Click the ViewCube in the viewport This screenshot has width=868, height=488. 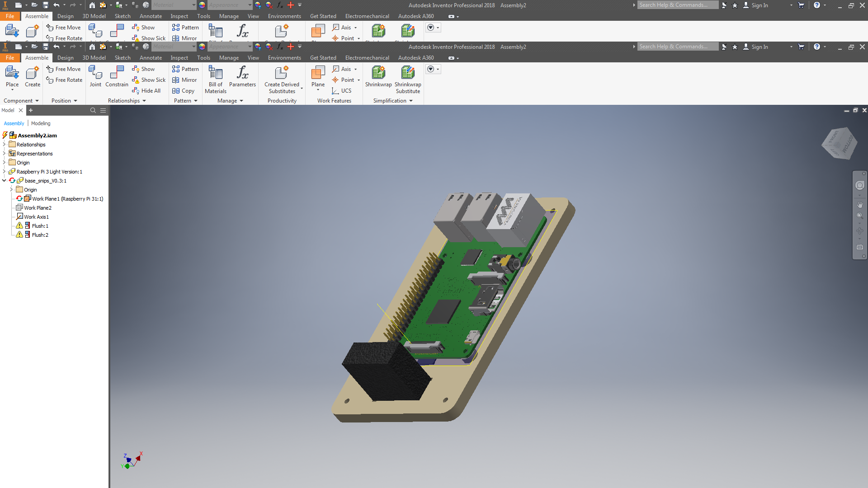click(840, 144)
